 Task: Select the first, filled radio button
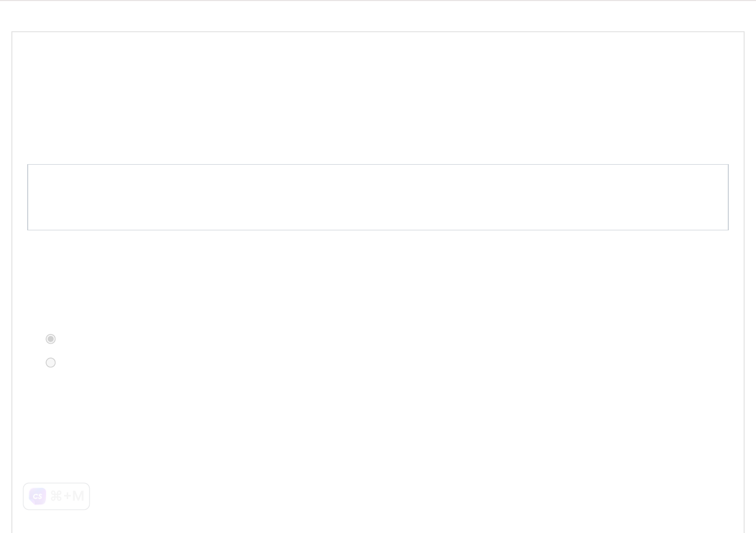click(51, 339)
